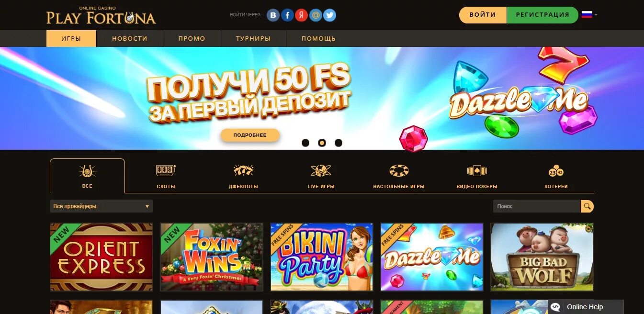The image size is (644, 314).
Task: Select the Live Игры category
Action: 321,176
